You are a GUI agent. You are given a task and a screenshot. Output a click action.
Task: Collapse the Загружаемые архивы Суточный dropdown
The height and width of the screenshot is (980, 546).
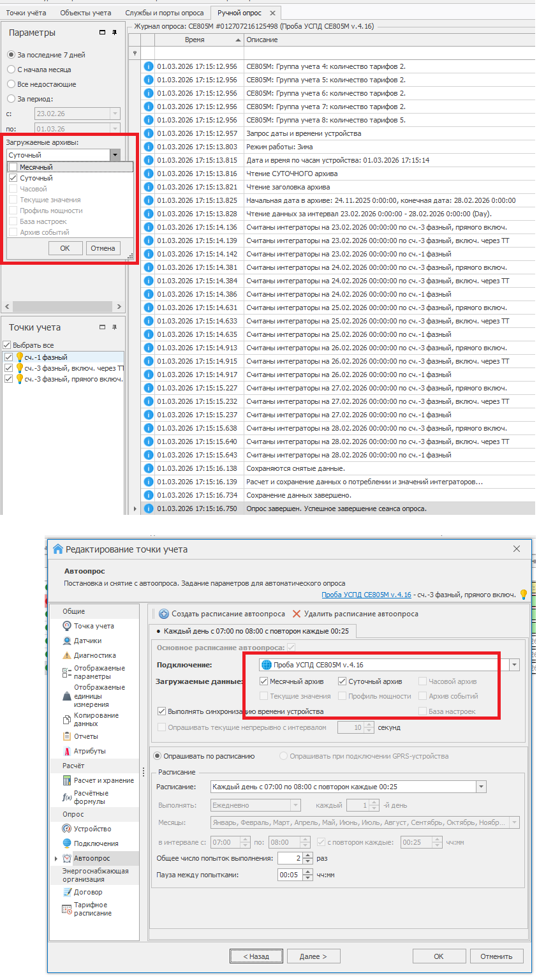(115, 155)
